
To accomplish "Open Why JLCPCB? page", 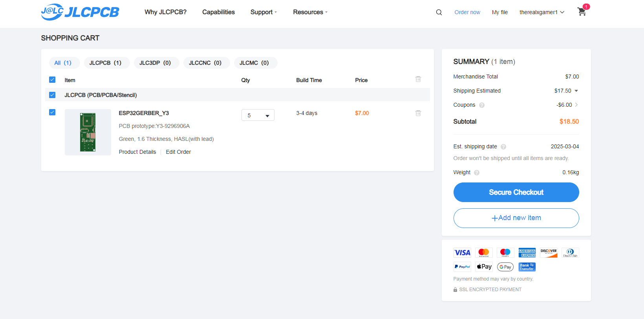I will click(x=165, y=12).
